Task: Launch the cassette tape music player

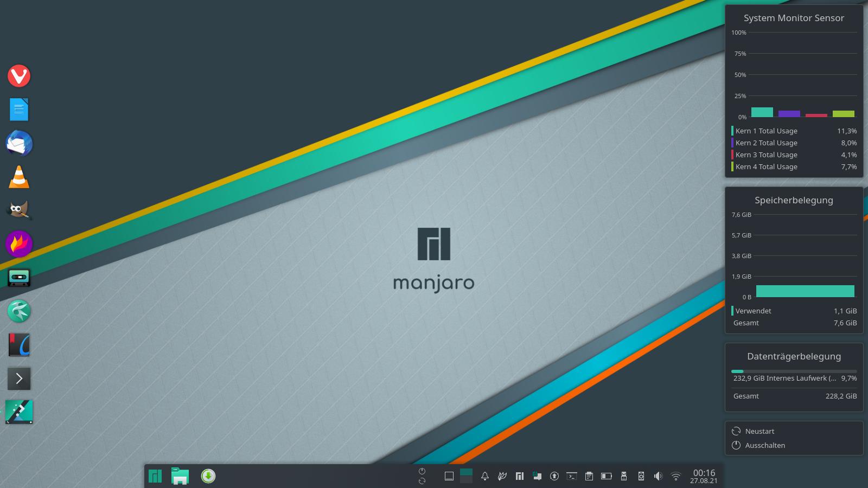Action: coord(19,278)
